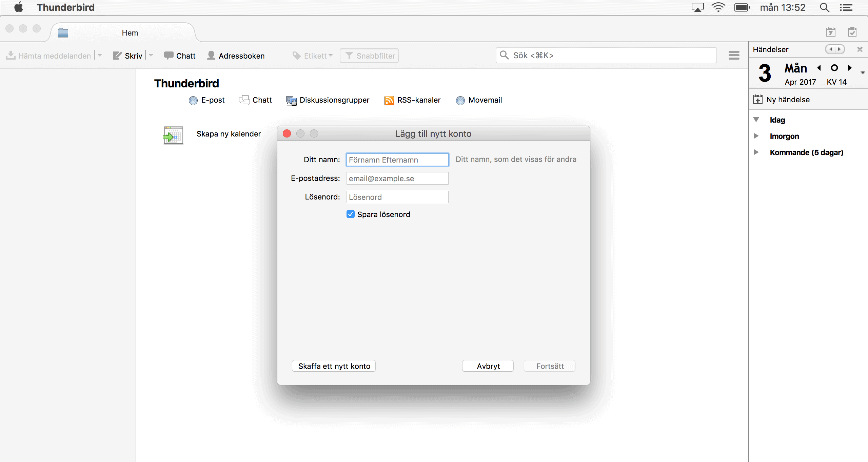Open Chatt from the toolbar
Screen dimensions: 868x462
180,56
